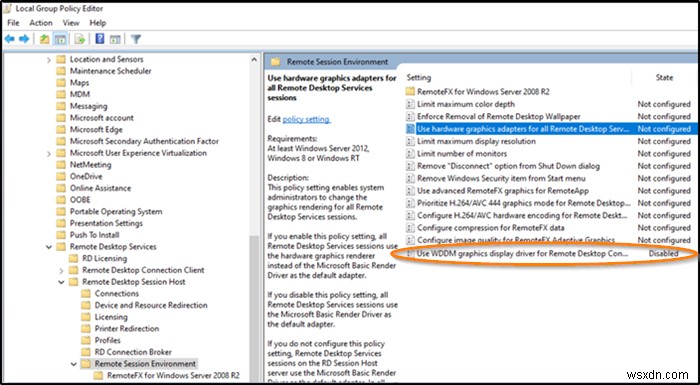Screen dimensions: 700x385
Task: Open the Action menu
Action: coord(41,23)
